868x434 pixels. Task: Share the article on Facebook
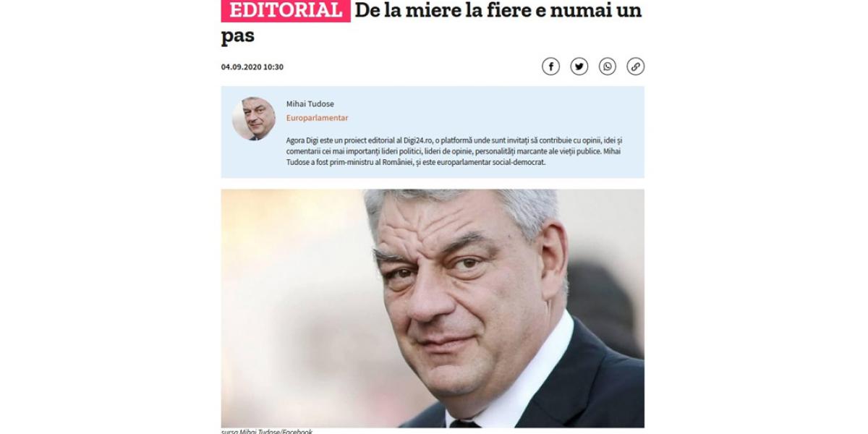point(550,67)
